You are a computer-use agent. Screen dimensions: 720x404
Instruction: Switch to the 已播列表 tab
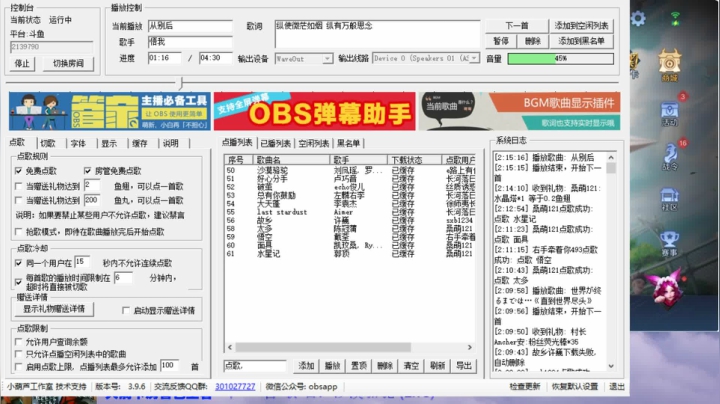coord(276,143)
